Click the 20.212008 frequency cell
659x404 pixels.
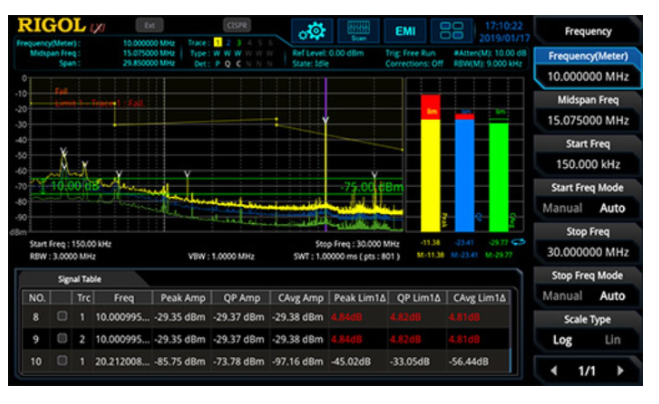pyautogui.click(x=122, y=361)
